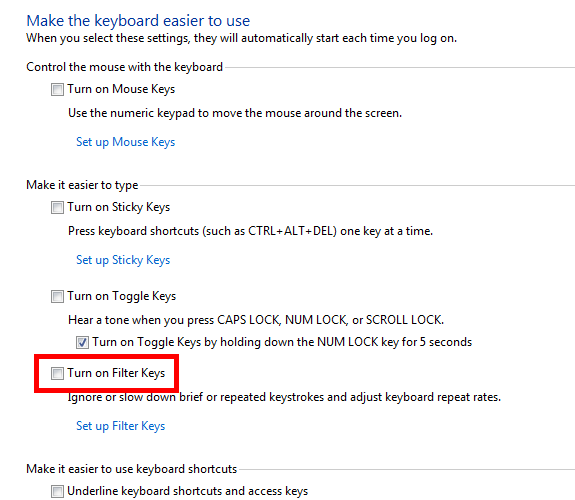Click the 'Turn on Toggle Keys' label text
The height and width of the screenshot is (500, 575).
click(121, 296)
